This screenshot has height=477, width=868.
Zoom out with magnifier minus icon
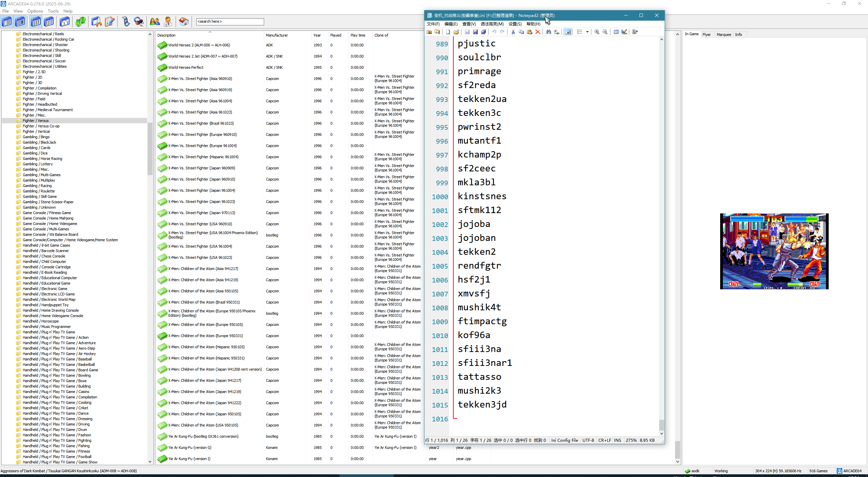(x=605, y=32)
